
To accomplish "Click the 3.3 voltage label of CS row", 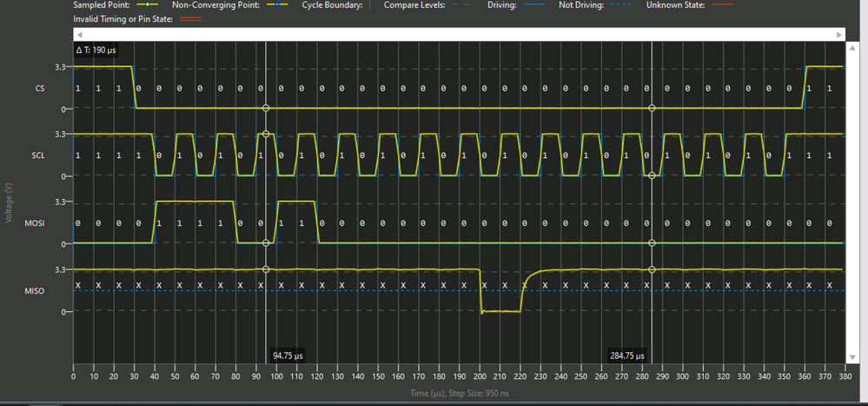I will point(62,67).
